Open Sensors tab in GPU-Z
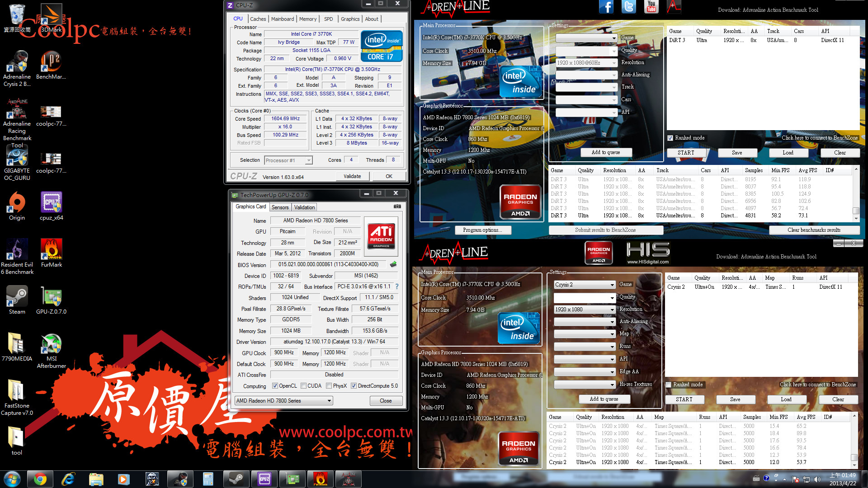The height and width of the screenshot is (488, 868). coord(280,207)
